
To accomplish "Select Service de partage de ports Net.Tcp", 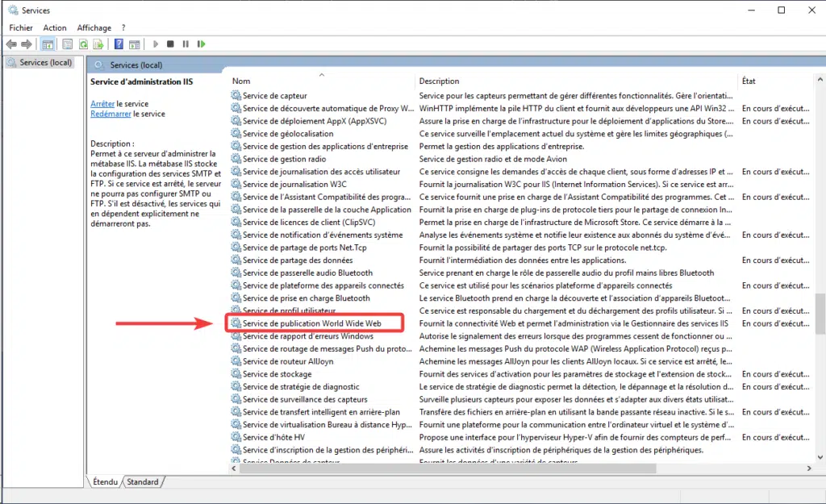I will pyautogui.click(x=304, y=247).
